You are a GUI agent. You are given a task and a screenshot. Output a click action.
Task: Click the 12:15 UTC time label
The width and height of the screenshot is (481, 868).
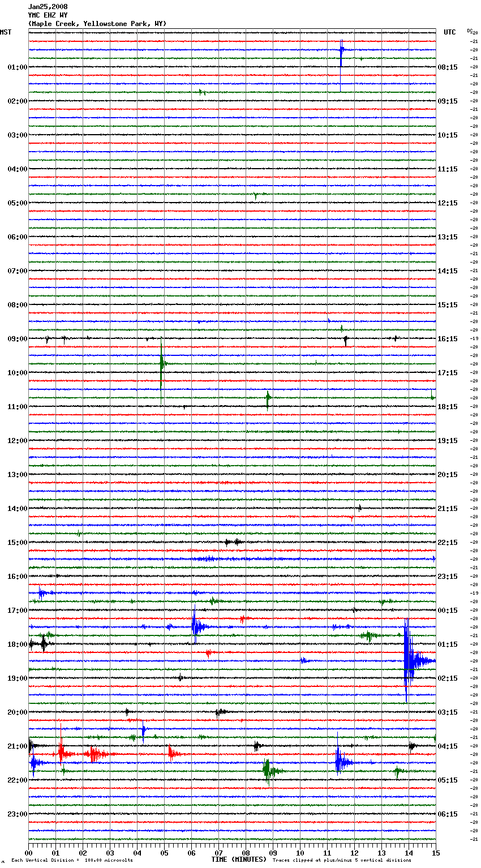pyautogui.click(x=448, y=203)
